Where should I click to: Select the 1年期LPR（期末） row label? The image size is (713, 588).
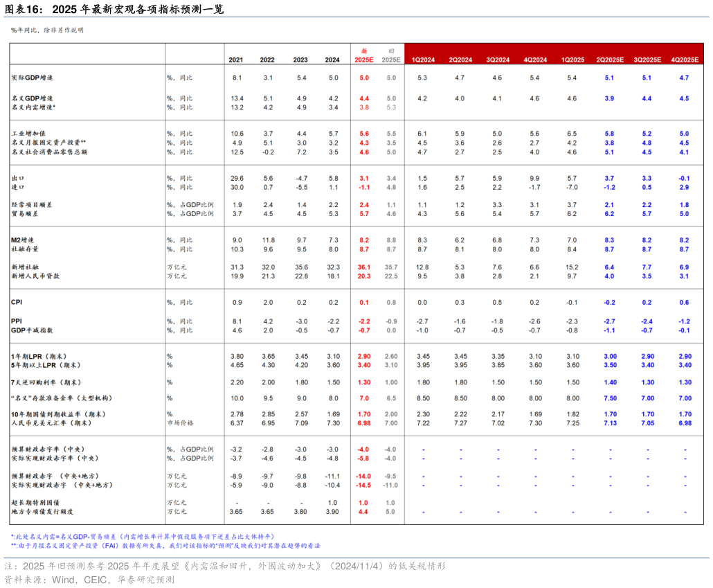[x=43, y=356]
